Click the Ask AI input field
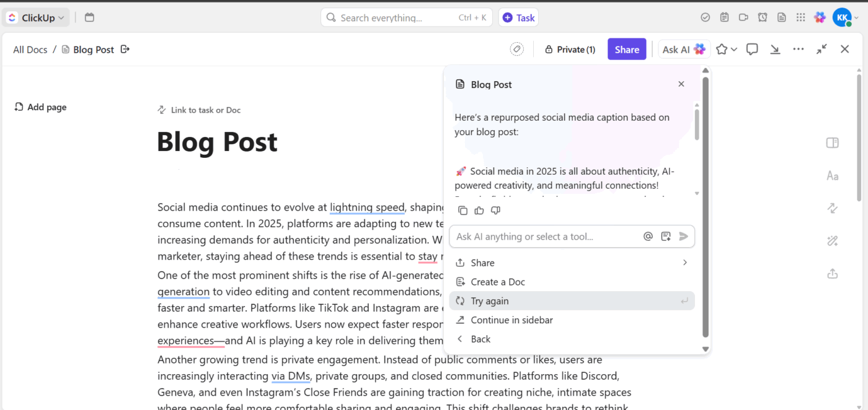 [546, 236]
